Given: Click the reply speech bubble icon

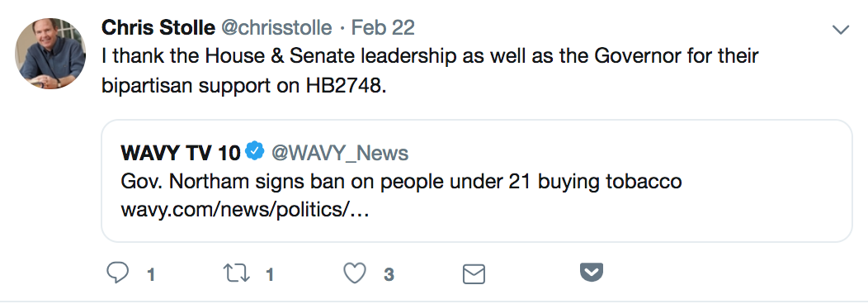Looking at the screenshot, I should point(117,273).
